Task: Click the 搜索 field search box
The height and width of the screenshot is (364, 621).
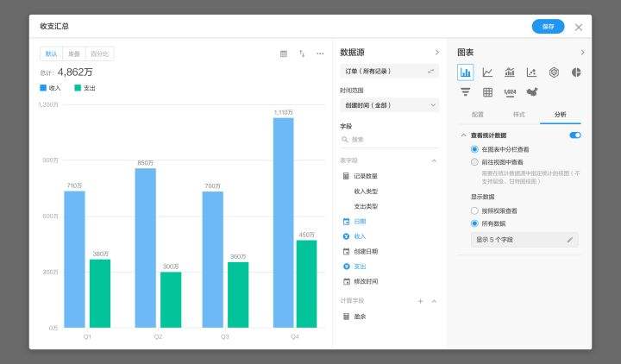Action: 389,139
